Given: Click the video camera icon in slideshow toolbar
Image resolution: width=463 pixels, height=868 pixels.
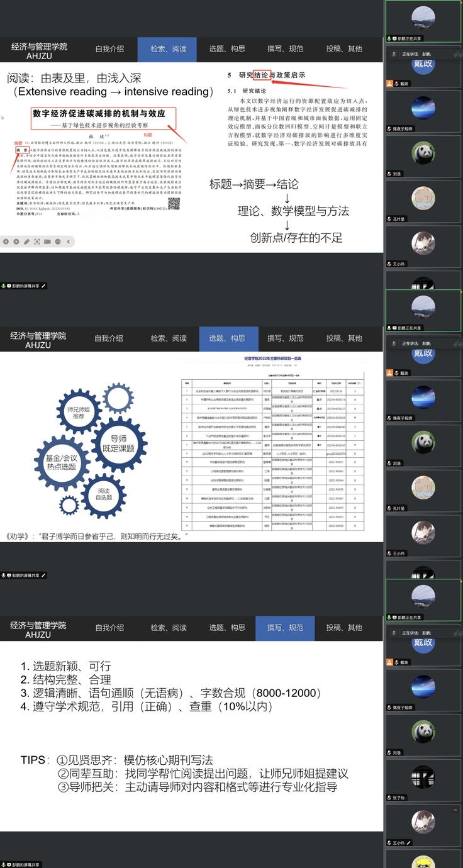Looking at the screenshot, I should 48,241.
